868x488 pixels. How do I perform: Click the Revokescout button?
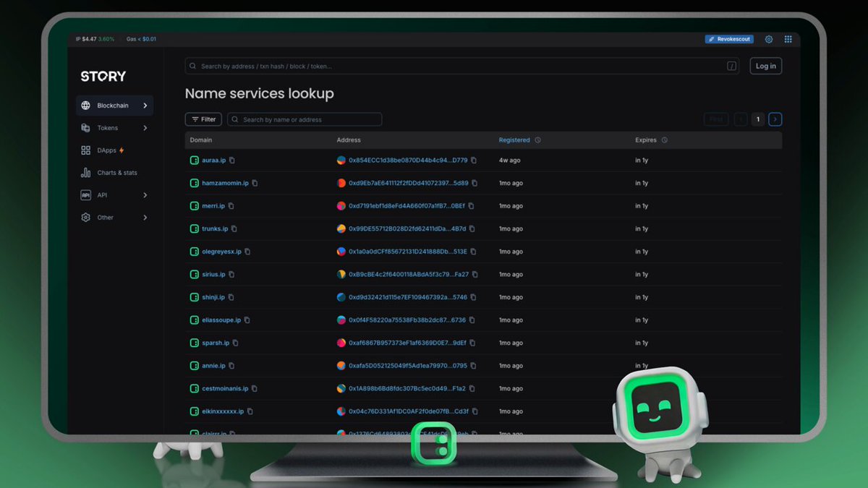click(730, 39)
